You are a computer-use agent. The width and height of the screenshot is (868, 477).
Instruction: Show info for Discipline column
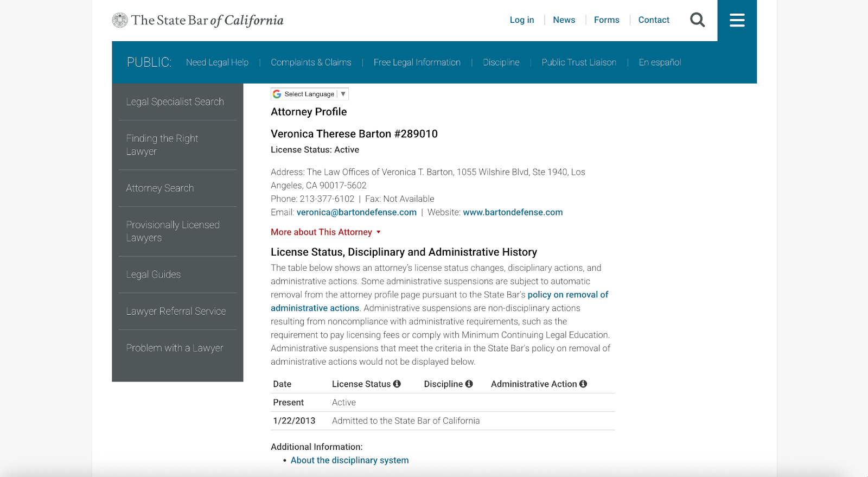tap(469, 384)
